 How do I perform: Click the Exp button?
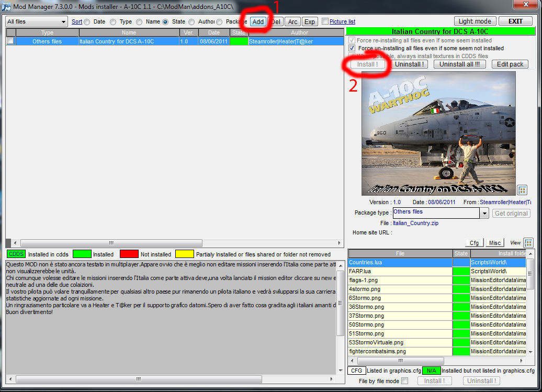tap(309, 21)
